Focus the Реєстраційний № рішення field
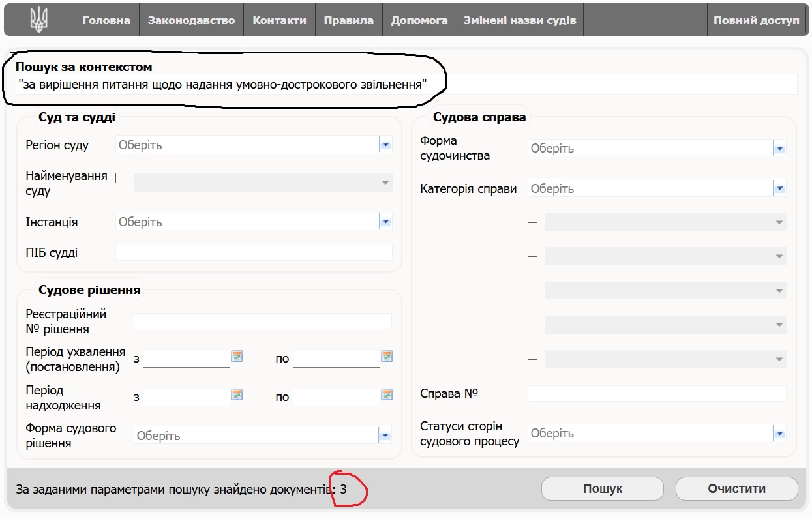This screenshot has width=812, height=519. (x=263, y=321)
